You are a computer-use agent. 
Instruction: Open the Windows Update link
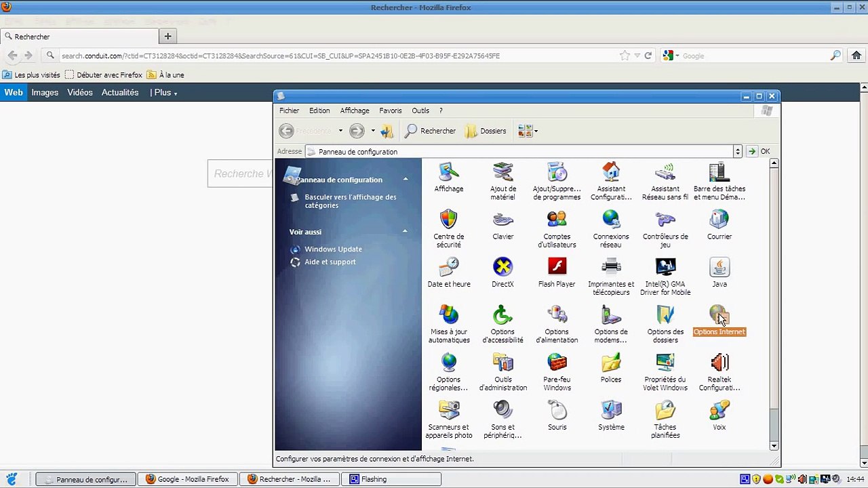333,249
